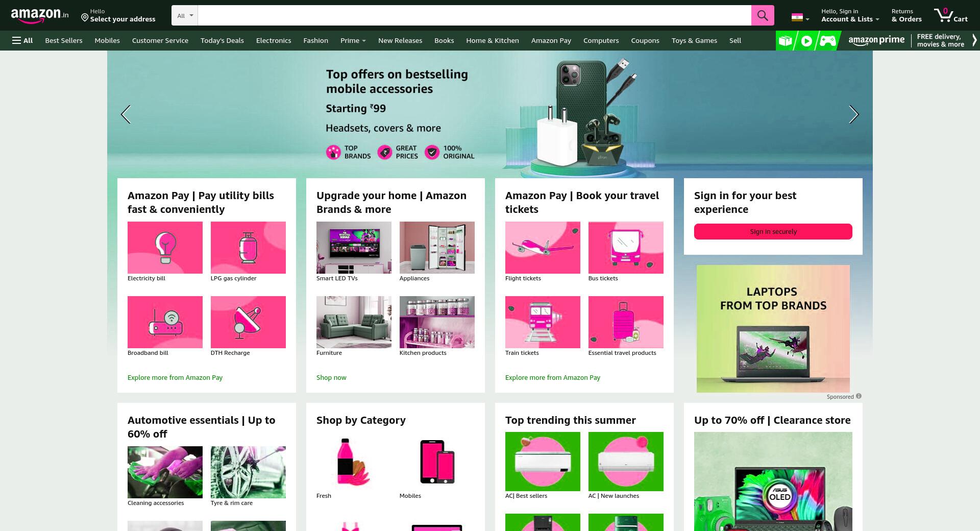Go to previous banner slide arrow
The height and width of the screenshot is (531, 980).
126,114
